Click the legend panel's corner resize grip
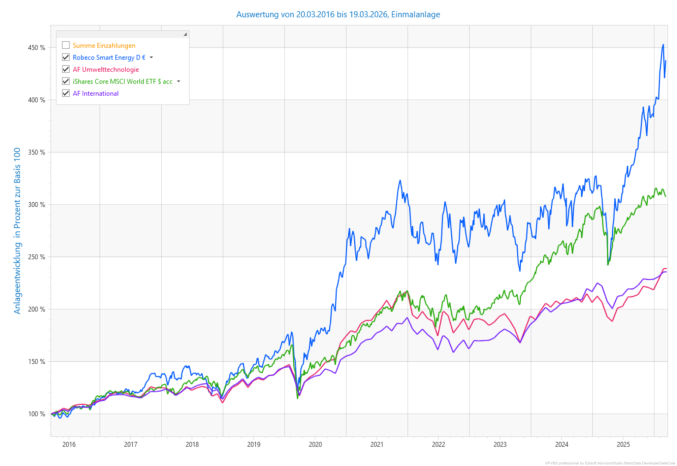Screen dimensions: 677x466 (x=185, y=35)
